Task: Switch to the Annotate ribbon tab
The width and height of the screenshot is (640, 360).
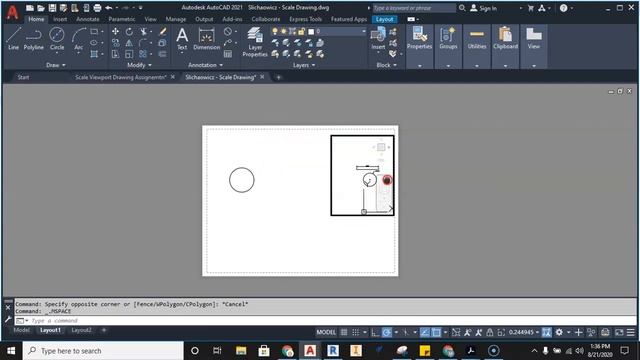Action: tap(88, 19)
